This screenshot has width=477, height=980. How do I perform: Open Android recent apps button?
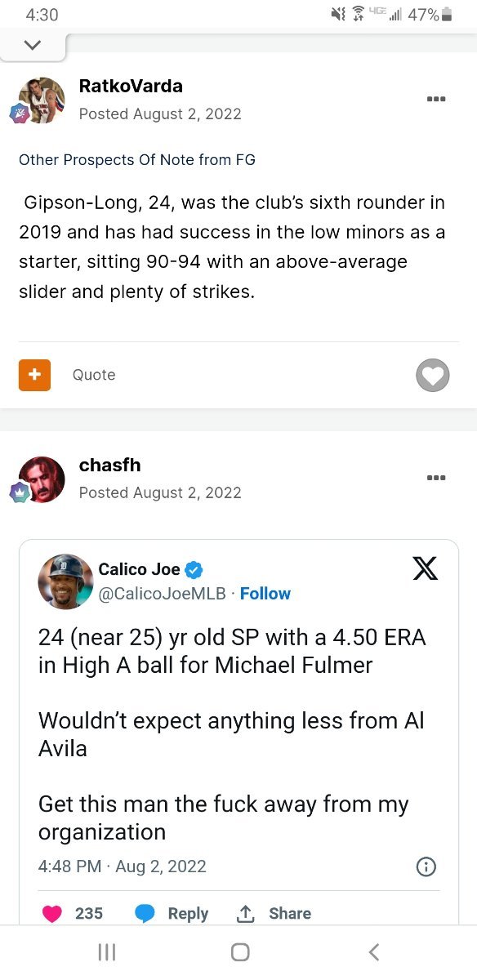point(106,952)
